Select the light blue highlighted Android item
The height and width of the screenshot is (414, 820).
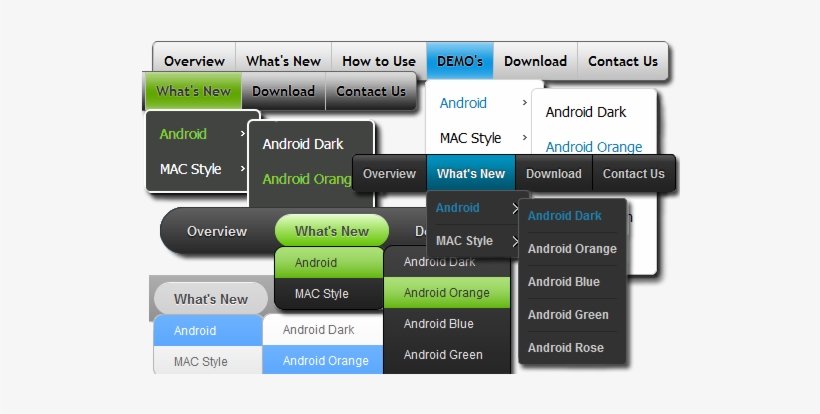pos(208,330)
